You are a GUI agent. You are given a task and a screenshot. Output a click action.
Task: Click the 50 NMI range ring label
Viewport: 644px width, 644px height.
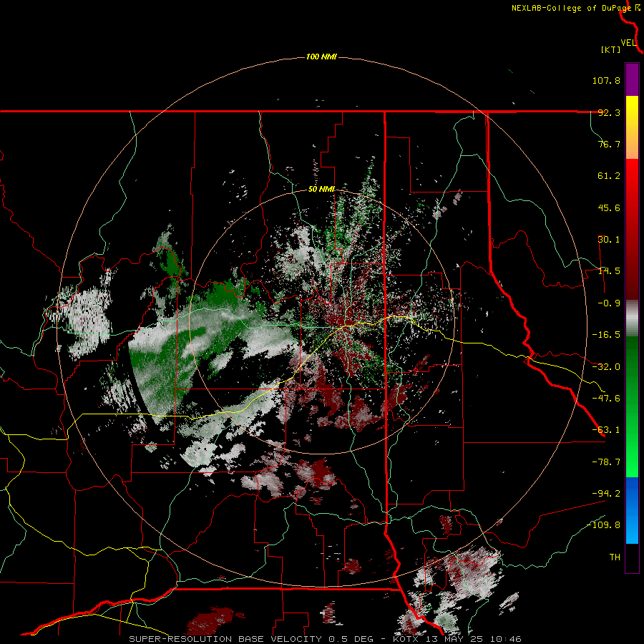tap(321, 190)
